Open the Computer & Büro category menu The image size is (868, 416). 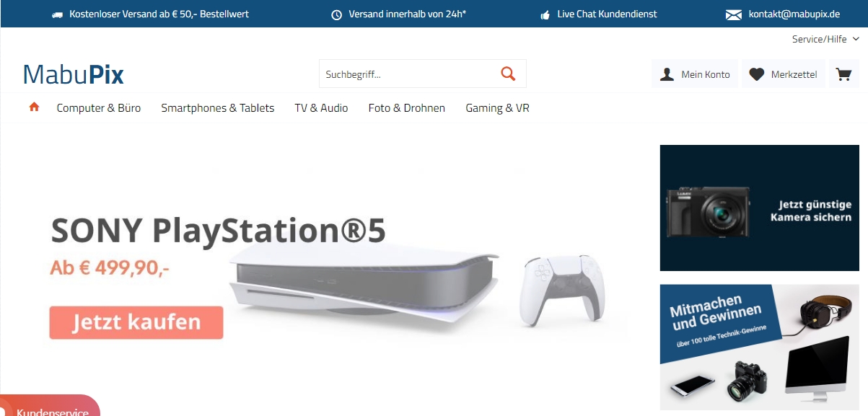[x=99, y=108]
